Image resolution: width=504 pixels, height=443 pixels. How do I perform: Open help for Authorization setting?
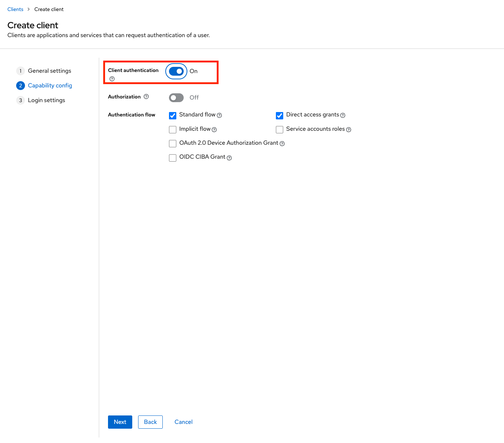[x=146, y=97]
